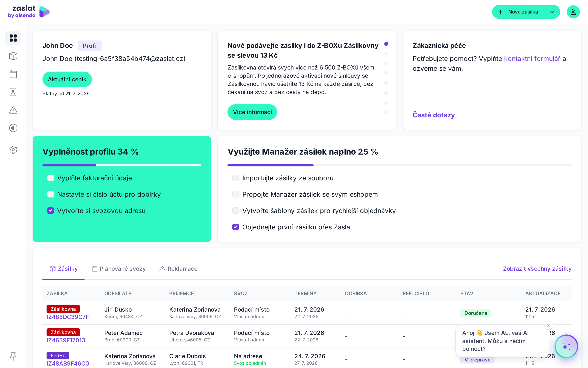Viewport: 588px width, 368px height.
Task: Click the Manažer zásilek progress bar
Action: (x=399, y=165)
